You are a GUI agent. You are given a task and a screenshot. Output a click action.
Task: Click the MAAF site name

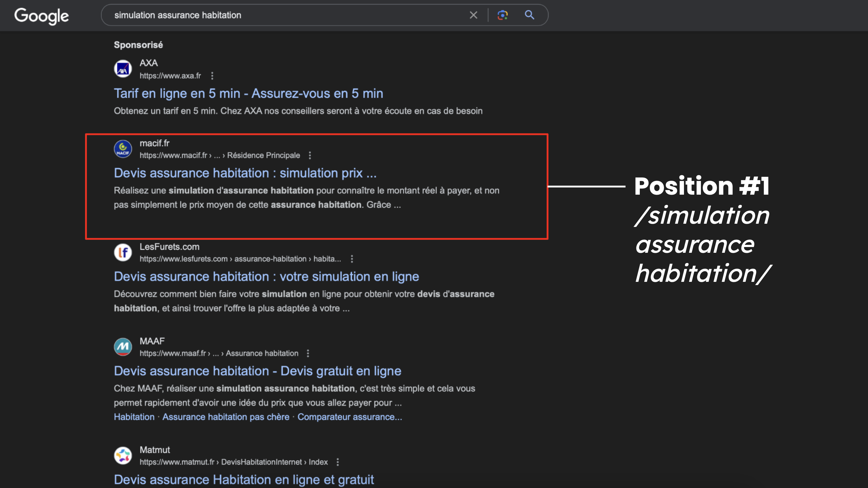click(x=152, y=341)
